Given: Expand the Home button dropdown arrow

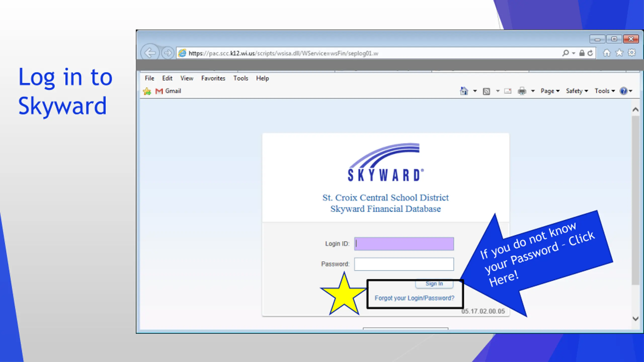Looking at the screenshot, I should (x=475, y=91).
